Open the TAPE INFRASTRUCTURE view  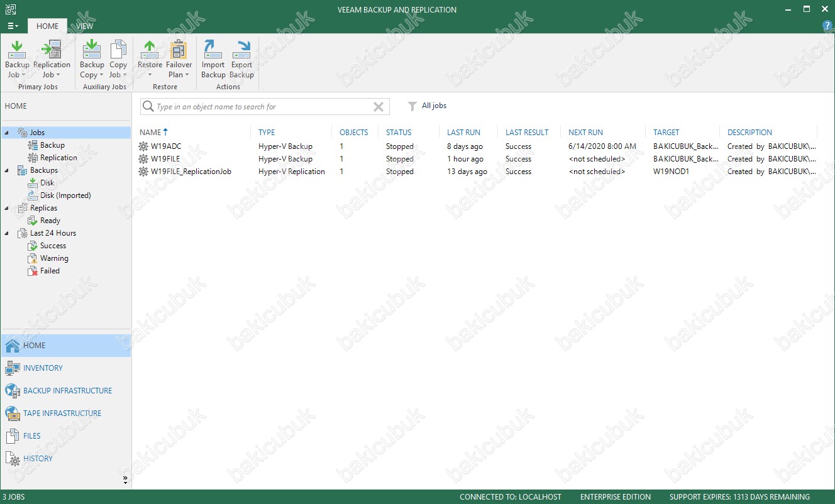(x=66, y=414)
